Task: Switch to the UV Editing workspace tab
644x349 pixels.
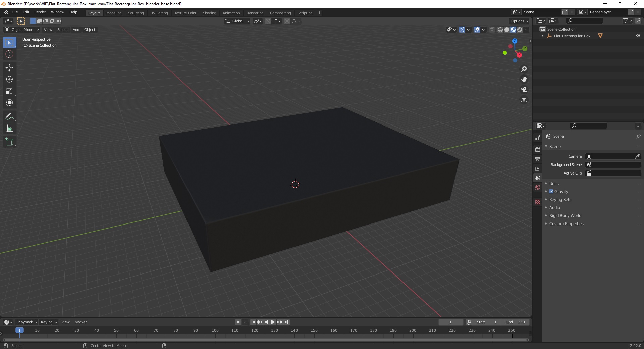Action: [x=159, y=13]
